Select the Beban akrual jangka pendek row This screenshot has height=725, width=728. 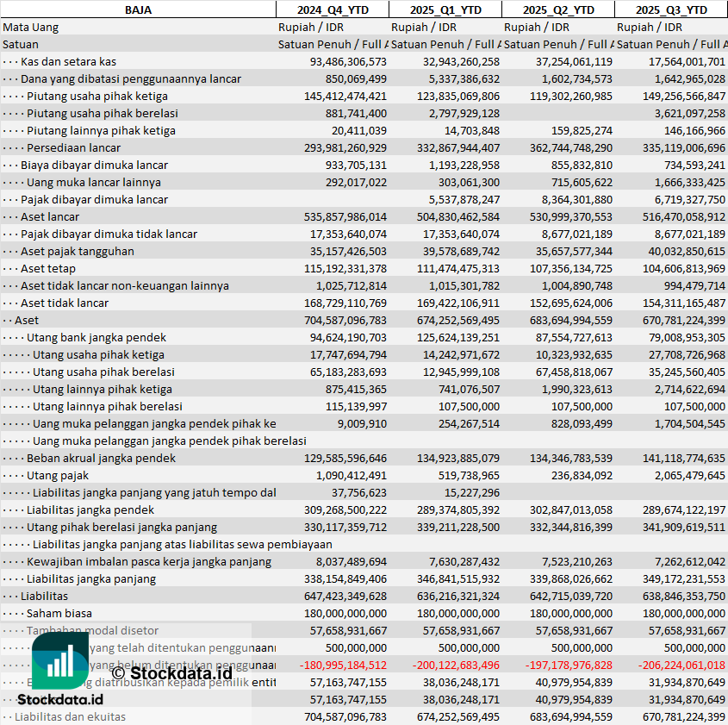(x=101, y=458)
